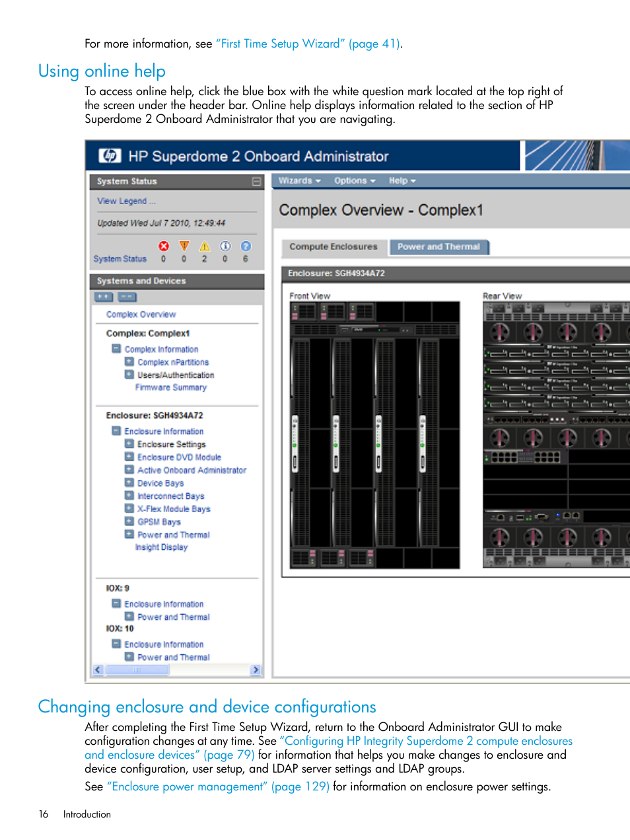
Task: Expand Power and Thermal under IOX: 9
Action: (x=129, y=617)
